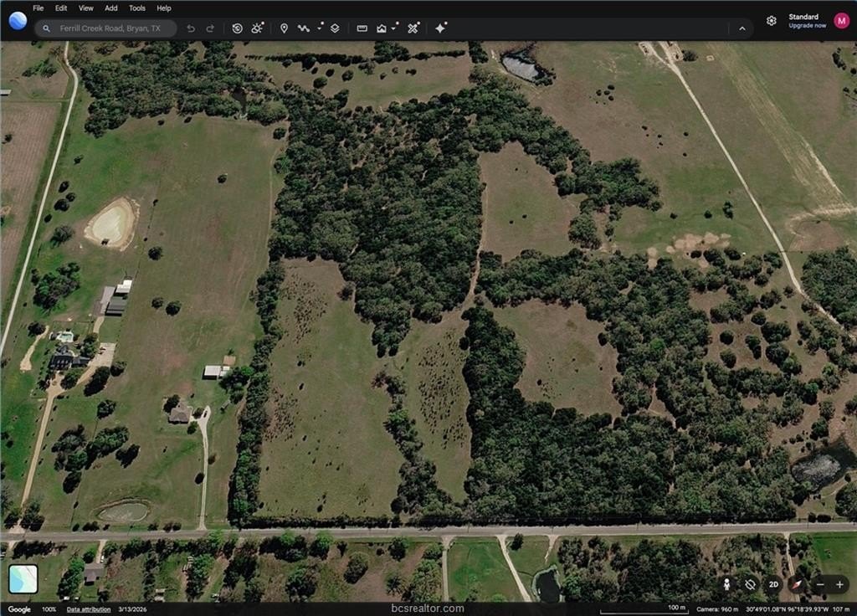The image size is (857, 616).
Task: Switch the view to 2D mode
Action: 773,584
